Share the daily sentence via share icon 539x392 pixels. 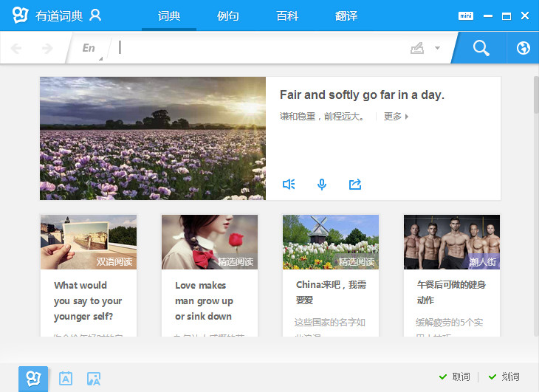355,185
